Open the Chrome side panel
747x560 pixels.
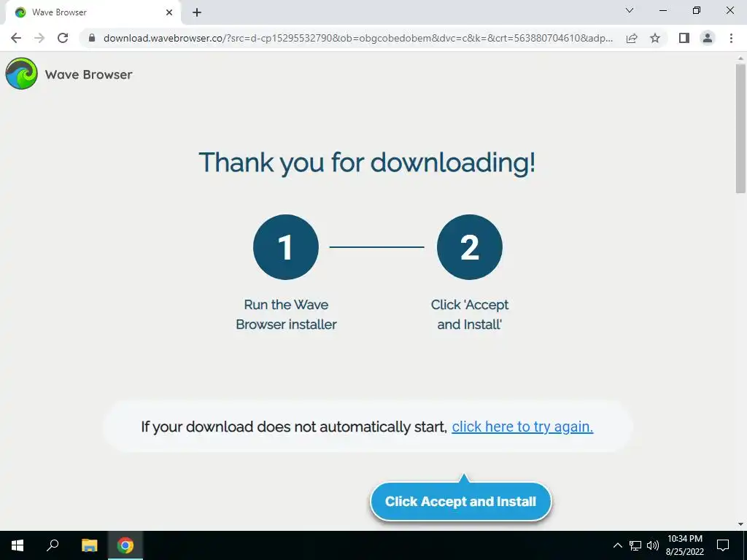pyautogui.click(x=684, y=38)
